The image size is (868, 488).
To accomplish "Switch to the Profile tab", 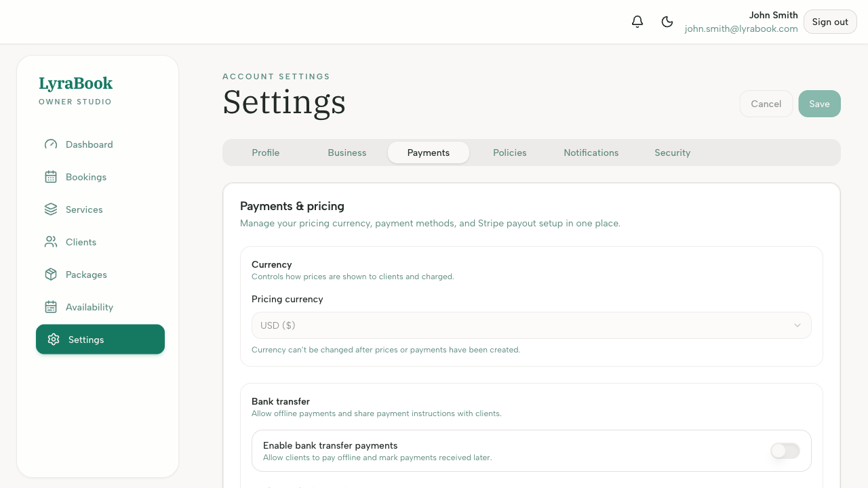I will pos(265,152).
